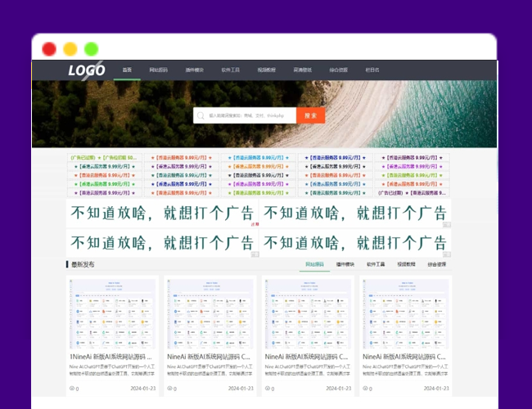Open the first NineAI card thumbnail

(x=112, y=313)
